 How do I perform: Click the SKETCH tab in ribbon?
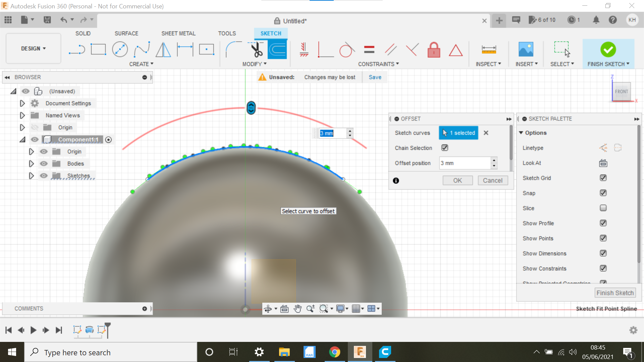pyautogui.click(x=270, y=33)
